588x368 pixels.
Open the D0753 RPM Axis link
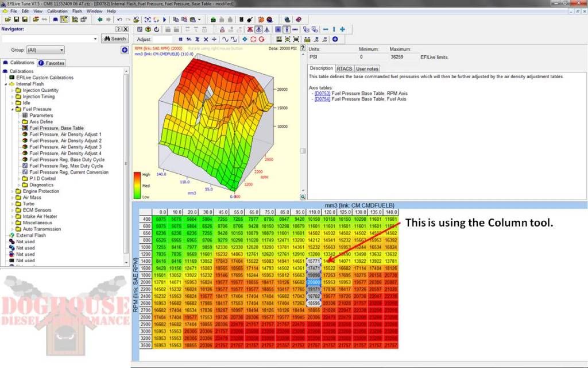[x=322, y=93]
